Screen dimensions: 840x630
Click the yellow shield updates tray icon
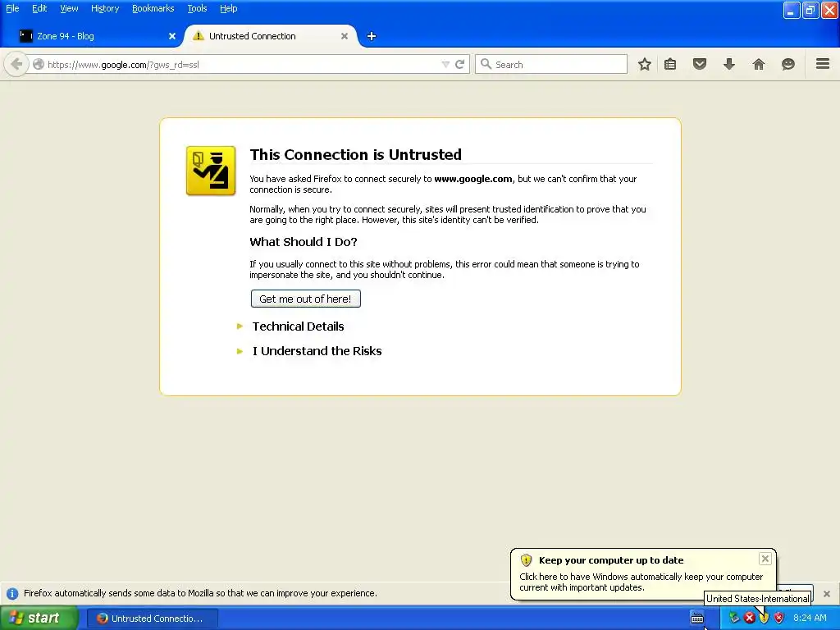(764, 619)
